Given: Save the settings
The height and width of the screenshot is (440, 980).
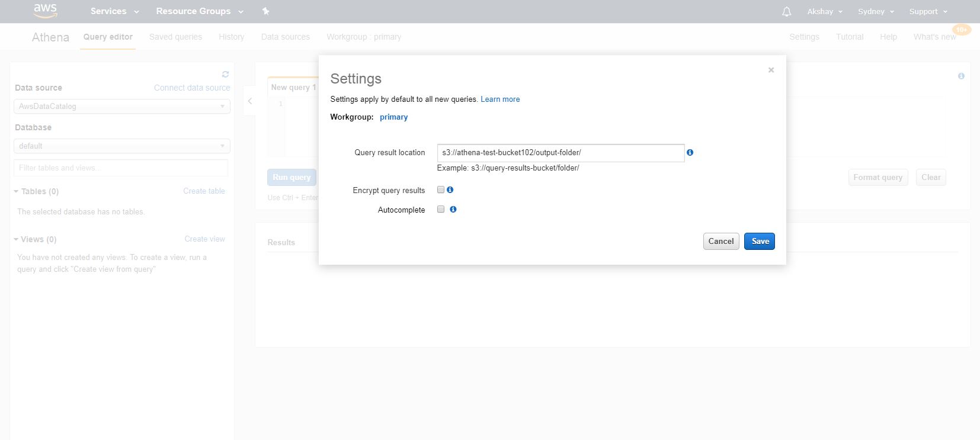Looking at the screenshot, I should click(x=760, y=241).
